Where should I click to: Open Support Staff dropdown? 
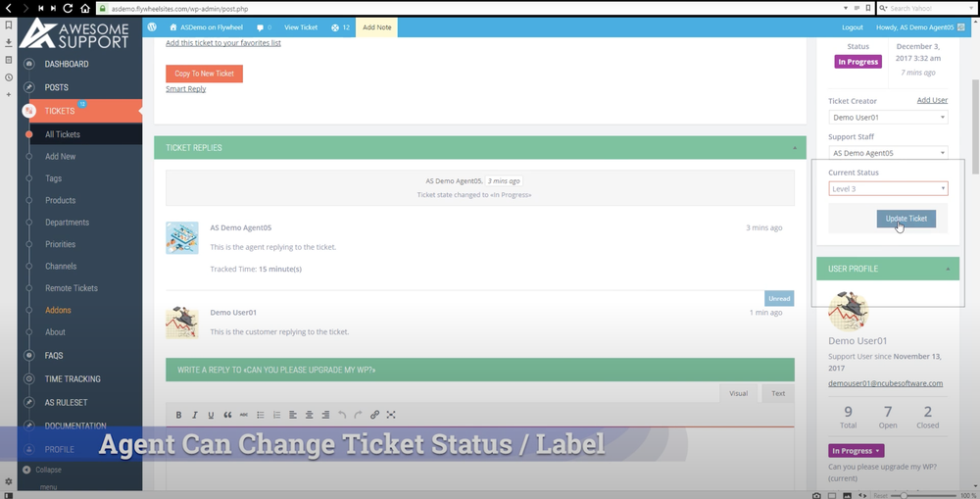click(x=888, y=153)
